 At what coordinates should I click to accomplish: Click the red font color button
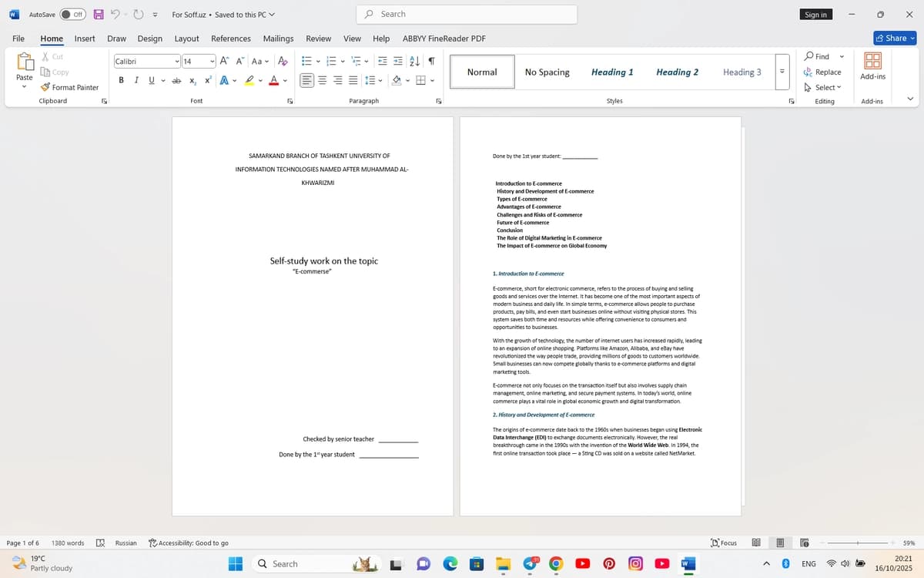(273, 80)
